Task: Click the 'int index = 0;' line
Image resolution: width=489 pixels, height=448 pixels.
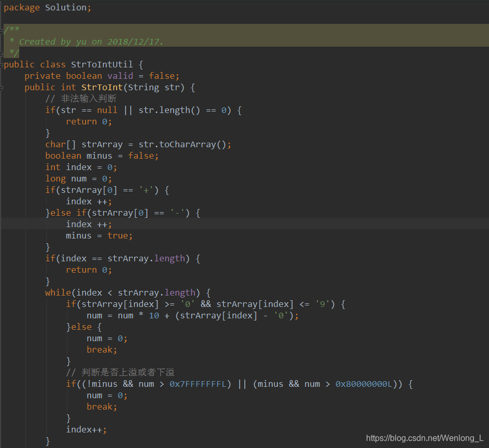Action: tap(81, 167)
